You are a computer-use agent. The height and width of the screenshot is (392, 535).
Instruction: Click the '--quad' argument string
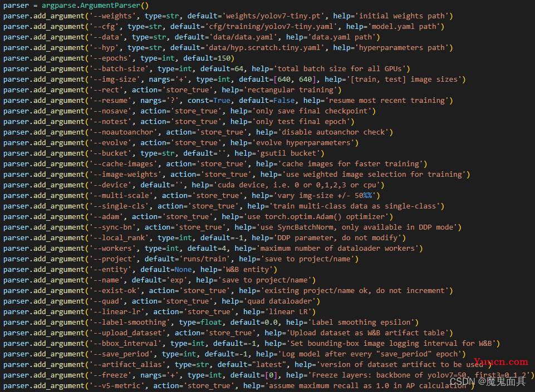(106, 301)
